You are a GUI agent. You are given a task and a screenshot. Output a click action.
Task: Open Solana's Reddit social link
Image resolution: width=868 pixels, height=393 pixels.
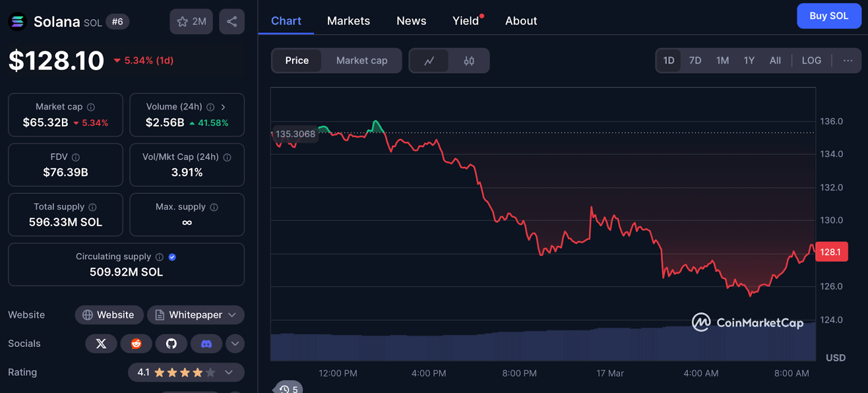[x=136, y=344]
